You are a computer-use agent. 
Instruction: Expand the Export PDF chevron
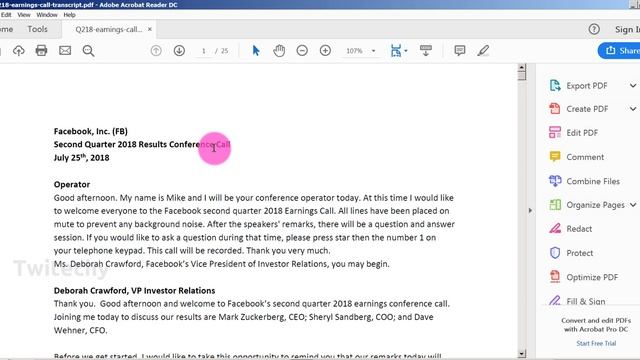[x=633, y=86]
